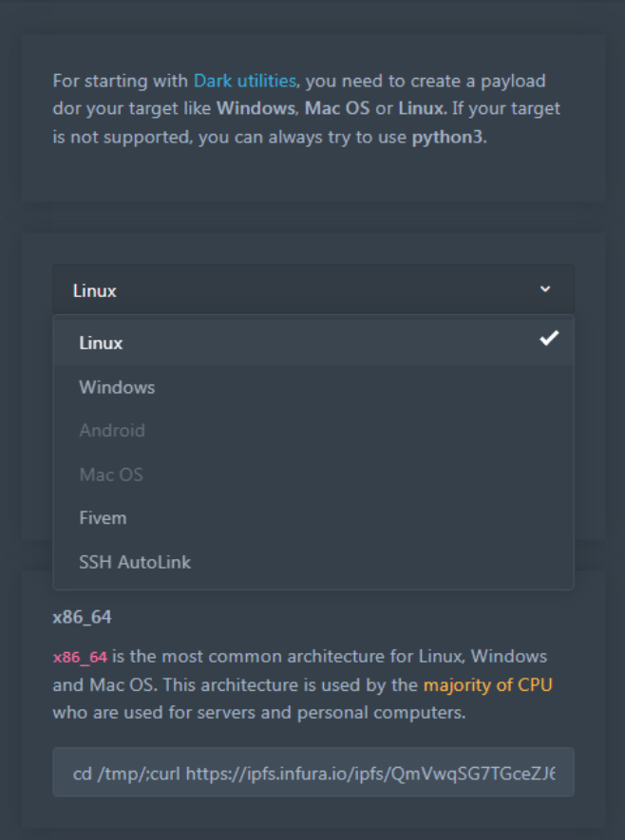The image size is (625, 840).
Task: Select the greyed-out Mac OS list option
Action: point(111,475)
